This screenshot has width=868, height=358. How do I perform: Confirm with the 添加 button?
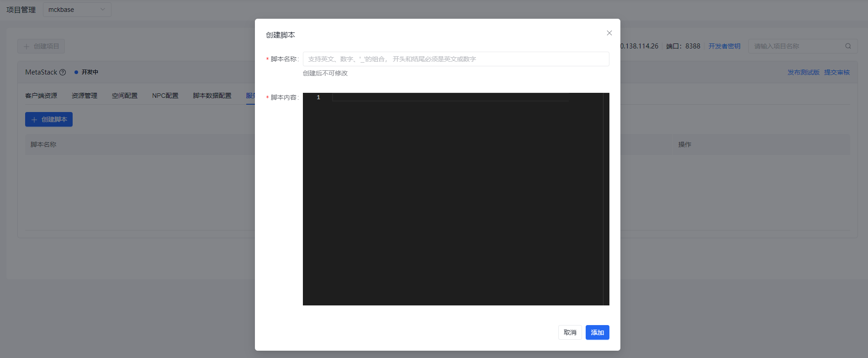pos(597,332)
